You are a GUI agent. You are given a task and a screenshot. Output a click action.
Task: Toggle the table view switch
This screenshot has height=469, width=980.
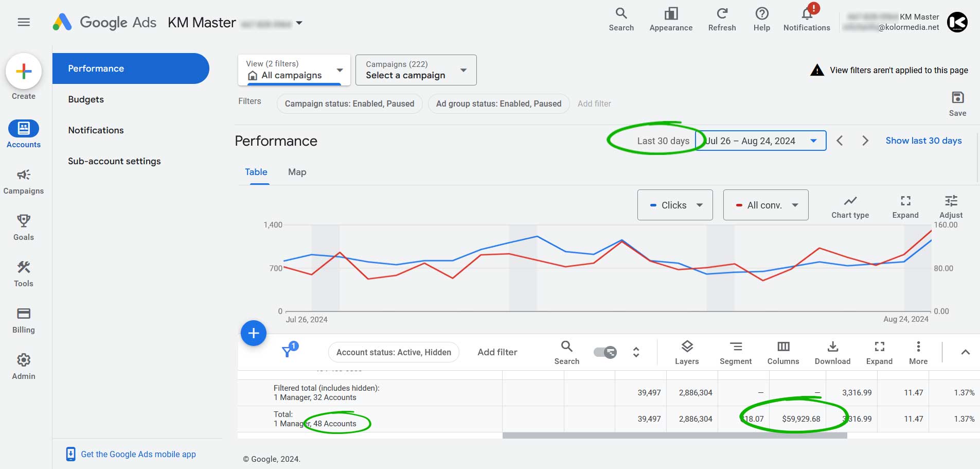point(605,352)
